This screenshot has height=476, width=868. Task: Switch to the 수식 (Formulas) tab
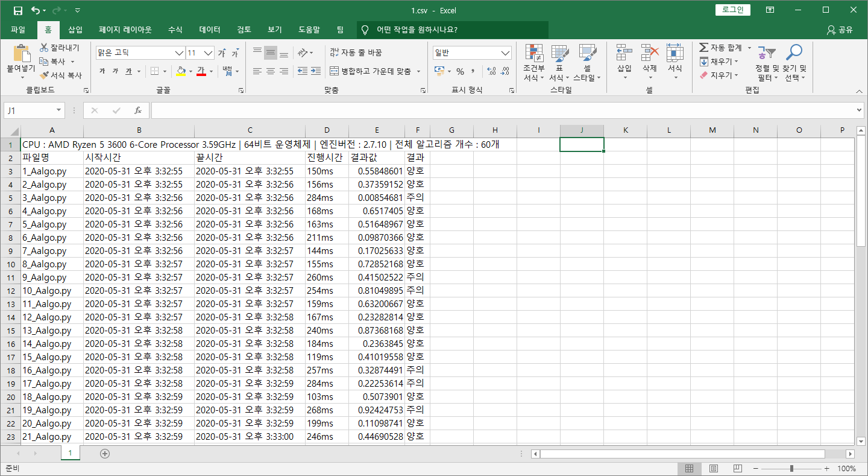click(x=175, y=30)
